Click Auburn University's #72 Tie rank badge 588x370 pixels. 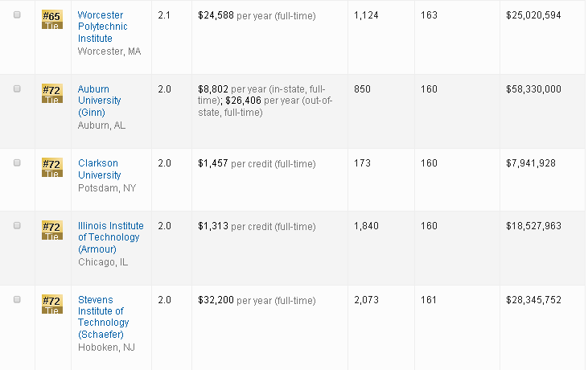pyautogui.click(x=51, y=93)
